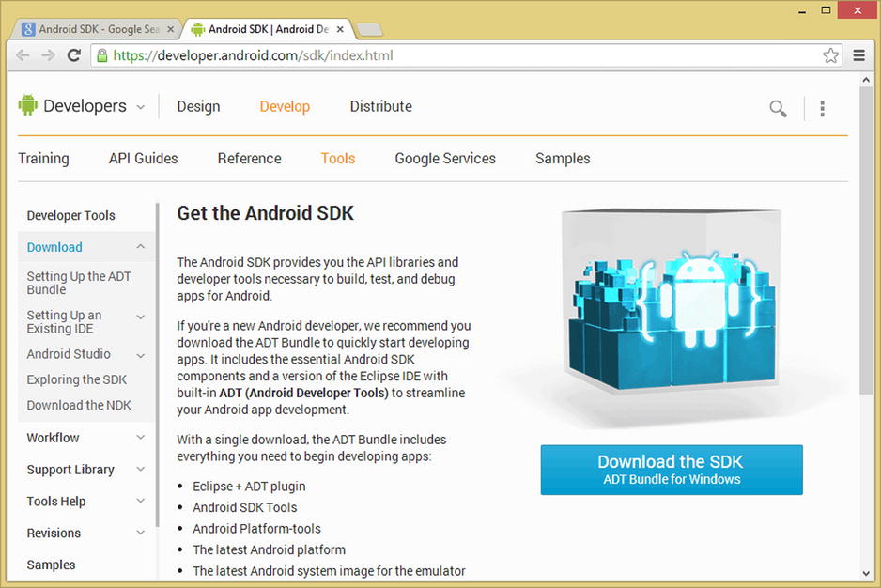Select the Android SDK Android Developers tab
This screenshot has height=588, width=881.
click(268, 29)
